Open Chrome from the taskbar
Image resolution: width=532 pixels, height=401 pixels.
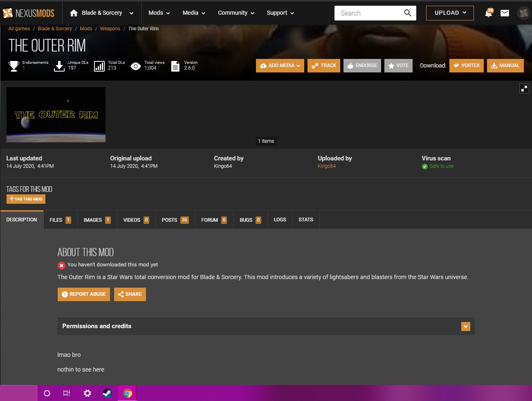pos(128,393)
